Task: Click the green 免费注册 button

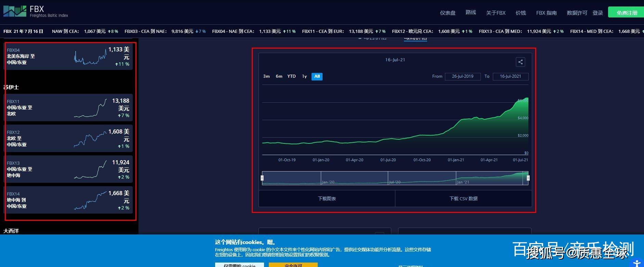Action: point(627,13)
